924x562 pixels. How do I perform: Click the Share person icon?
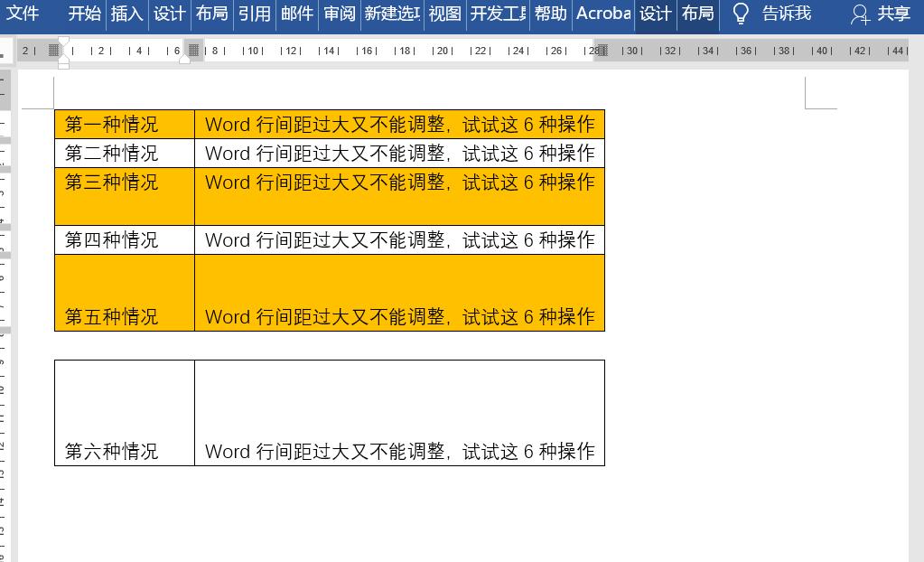click(x=859, y=15)
